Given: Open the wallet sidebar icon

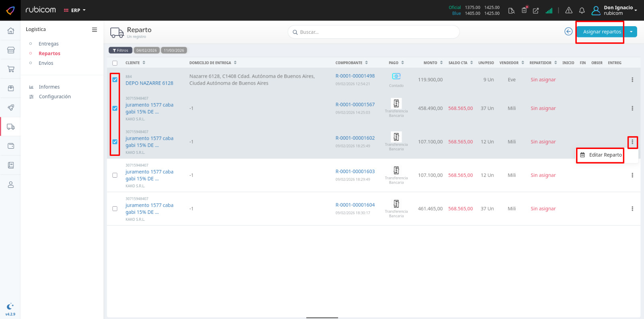Looking at the screenshot, I should (x=11, y=146).
